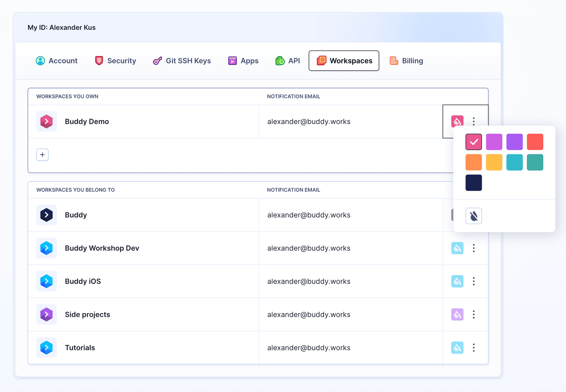The height and width of the screenshot is (392, 566).
Task: Click 'My ID: Alexander Kus' heading
Action: [x=62, y=27]
